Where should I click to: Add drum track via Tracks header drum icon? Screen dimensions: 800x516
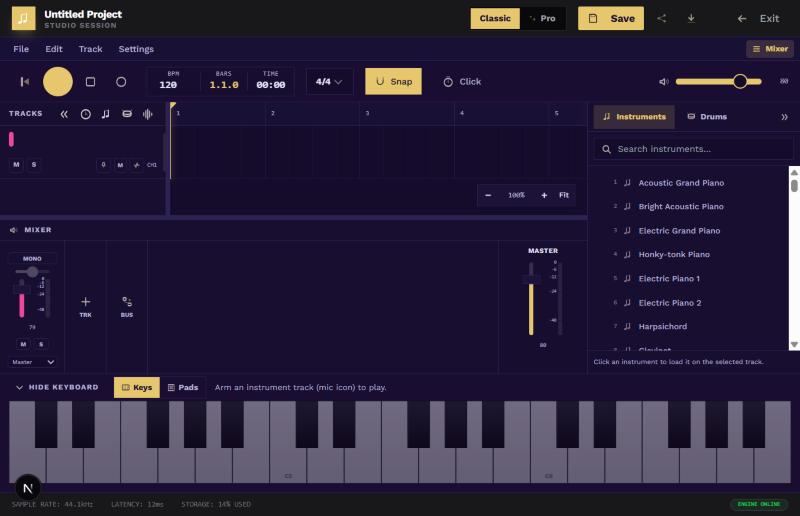coord(127,114)
